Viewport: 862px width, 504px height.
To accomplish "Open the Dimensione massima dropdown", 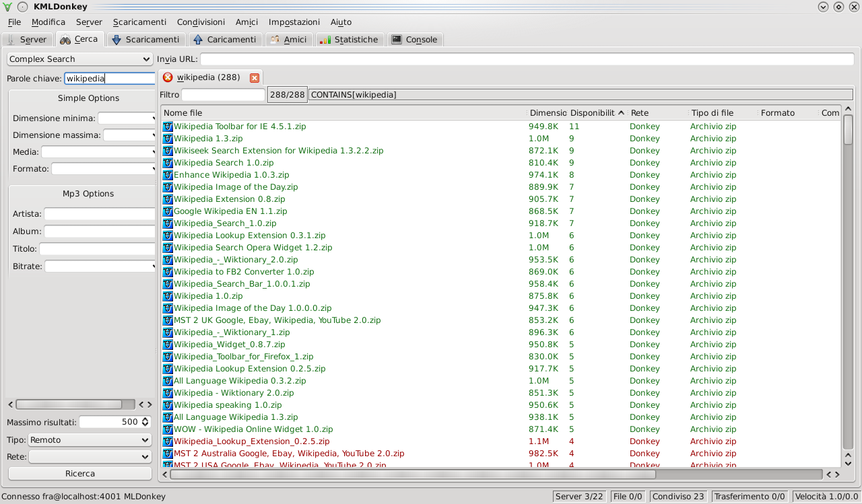I will pos(130,135).
